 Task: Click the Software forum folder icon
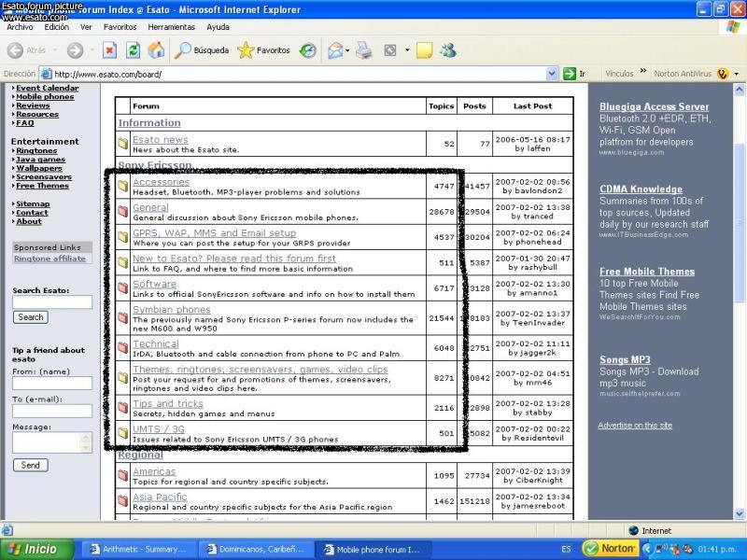click(123, 288)
